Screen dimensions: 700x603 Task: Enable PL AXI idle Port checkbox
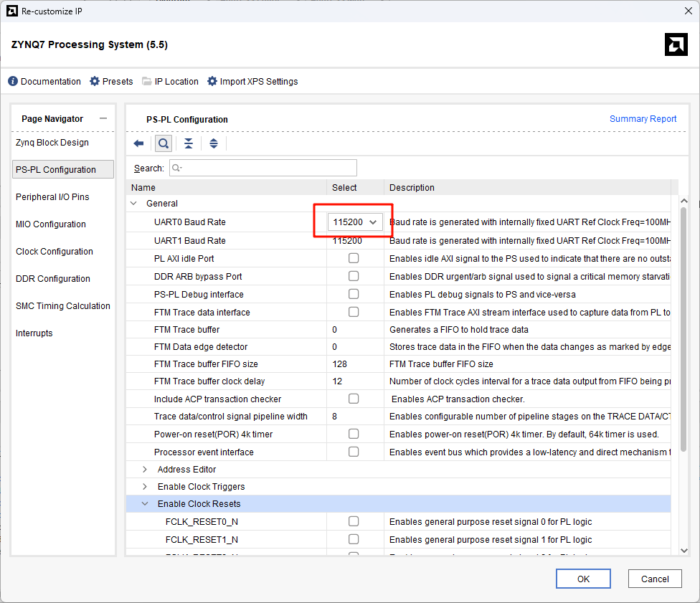(x=354, y=258)
